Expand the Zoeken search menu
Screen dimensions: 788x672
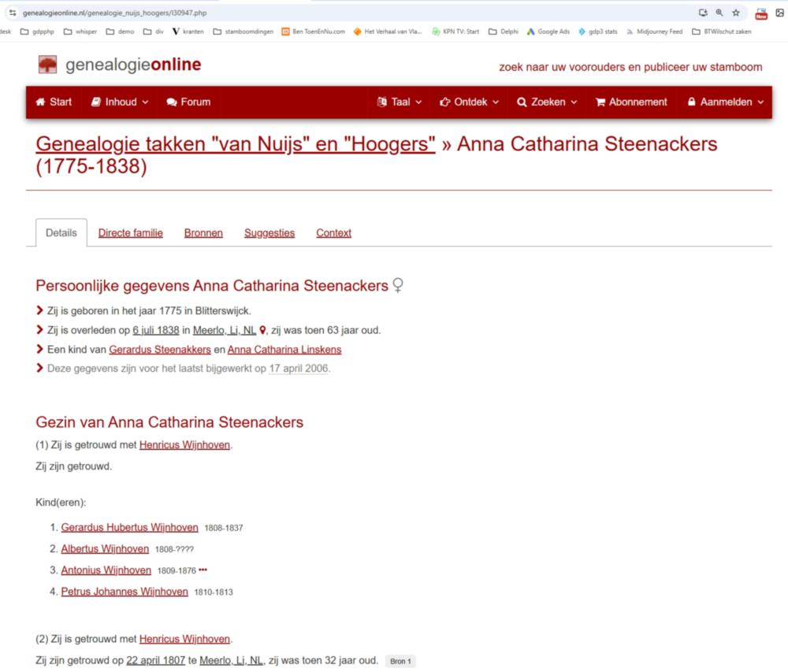[x=547, y=102]
